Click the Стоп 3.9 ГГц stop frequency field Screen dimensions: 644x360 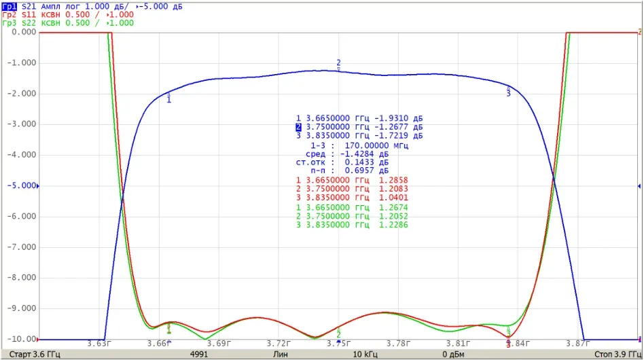click(618, 355)
